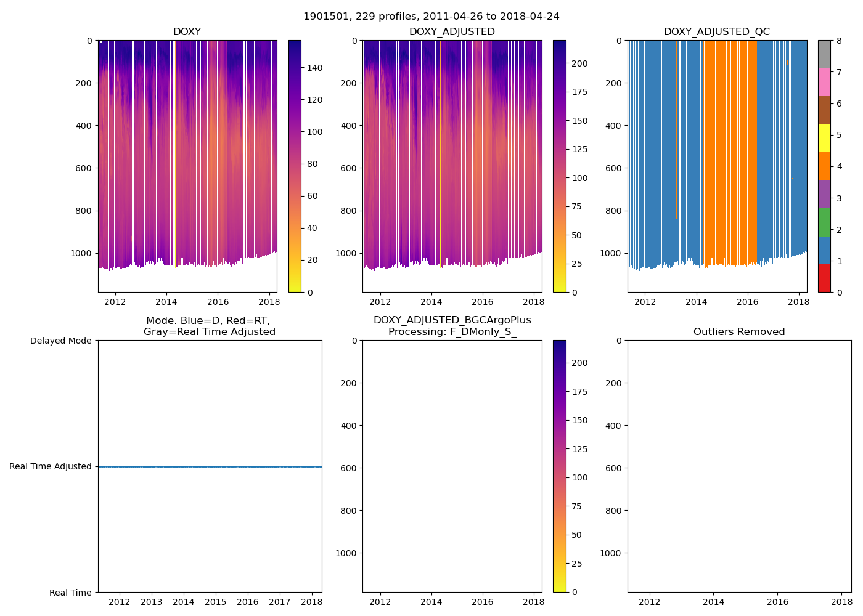
Task: Click the Outliers Removed title
Action: (x=739, y=331)
